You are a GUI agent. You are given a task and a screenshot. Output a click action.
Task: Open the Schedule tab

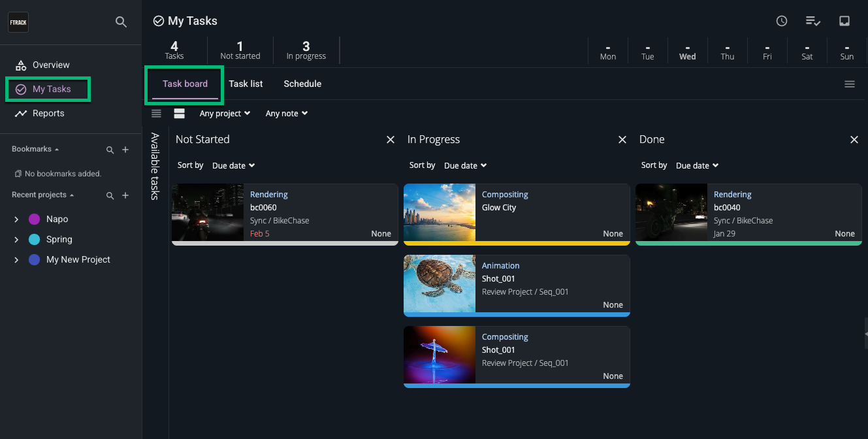click(x=302, y=84)
